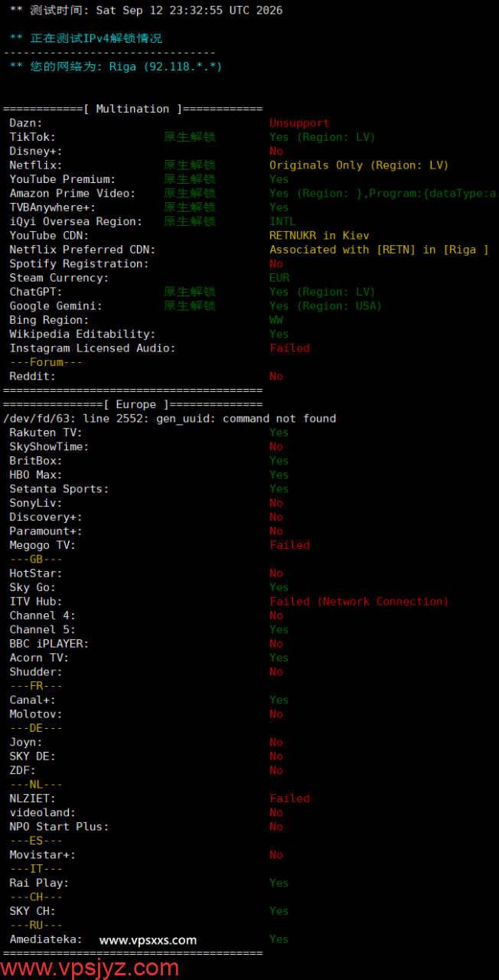This screenshot has width=499, height=980.
Task: Click the 'videoland:' label
Action: click(43, 812)
